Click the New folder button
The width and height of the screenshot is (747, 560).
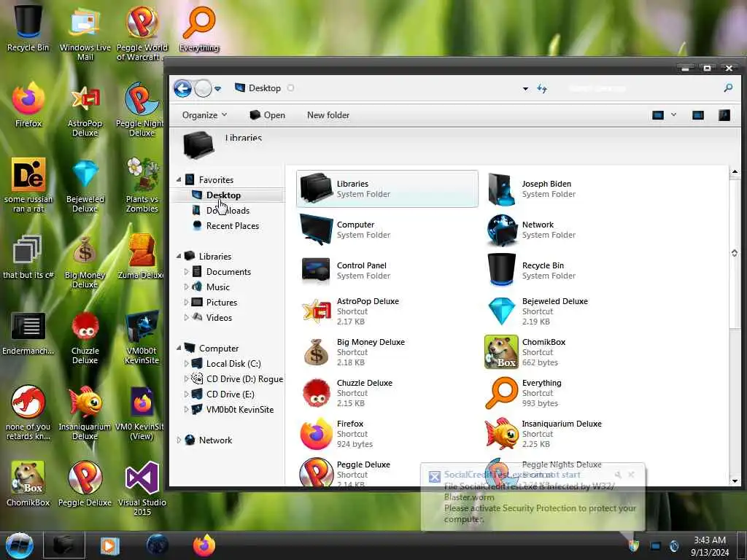(328, 115)
